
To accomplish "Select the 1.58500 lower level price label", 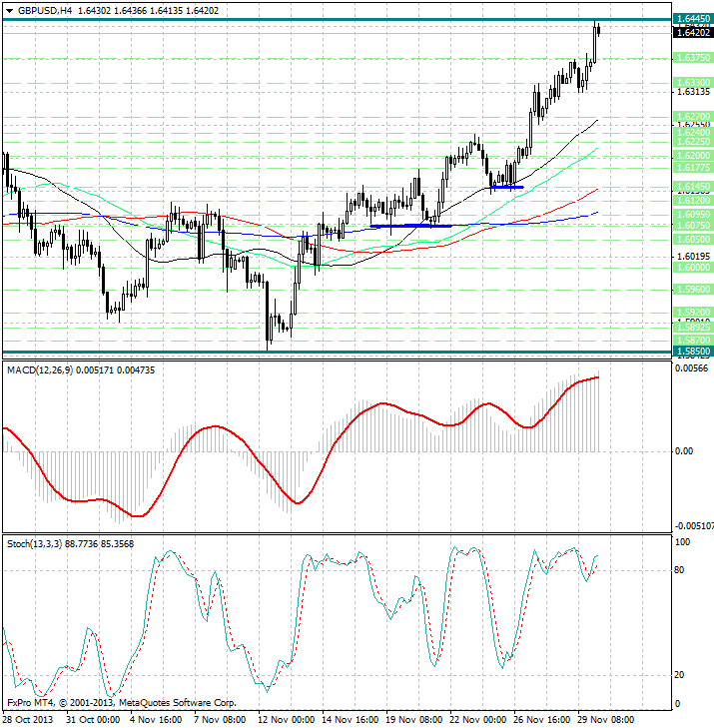I will coord(693,351).
